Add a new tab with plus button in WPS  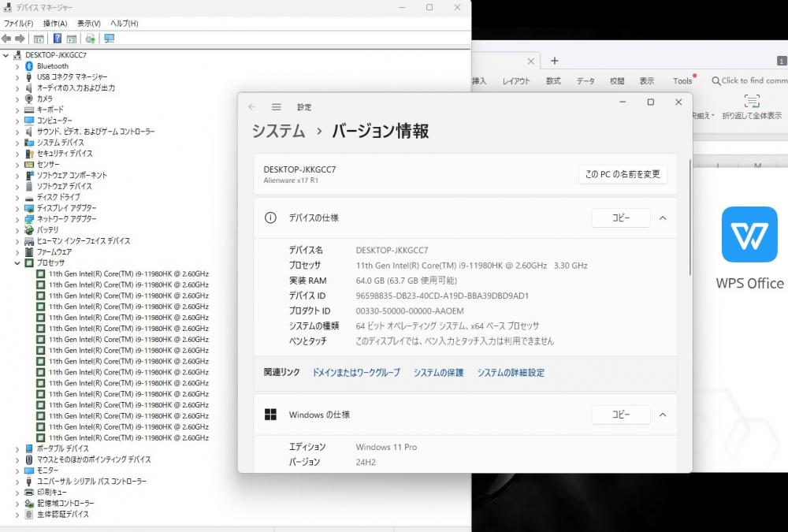pos(554,61)
